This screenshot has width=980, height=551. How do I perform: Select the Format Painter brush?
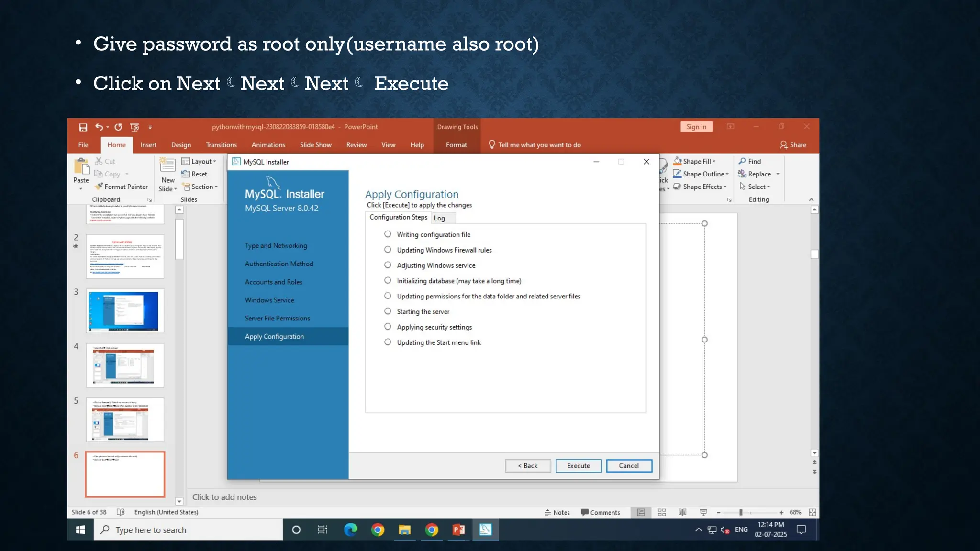122,187
